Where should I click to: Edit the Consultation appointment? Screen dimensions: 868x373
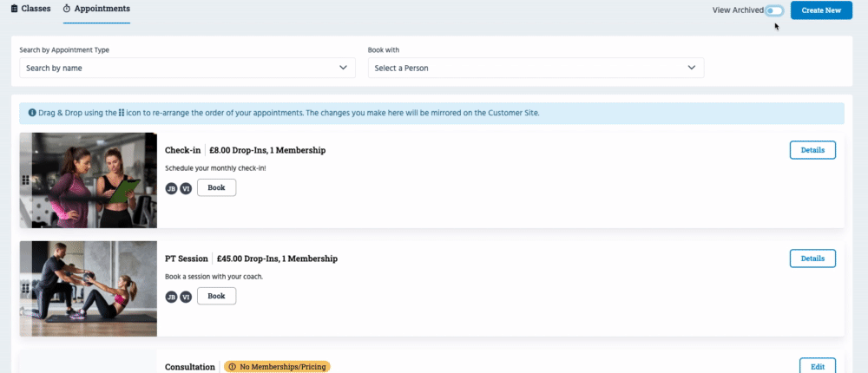[817, 366]
